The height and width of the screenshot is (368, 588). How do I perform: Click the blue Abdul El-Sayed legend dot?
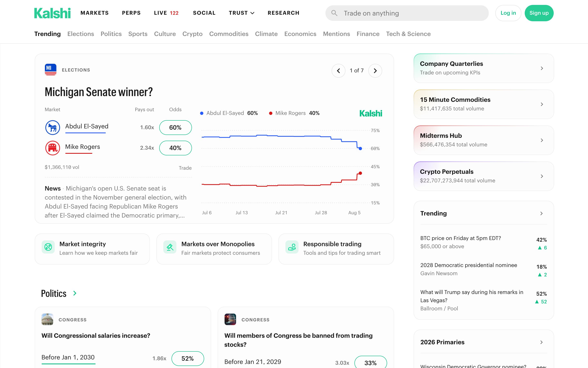tap(202, 113)
